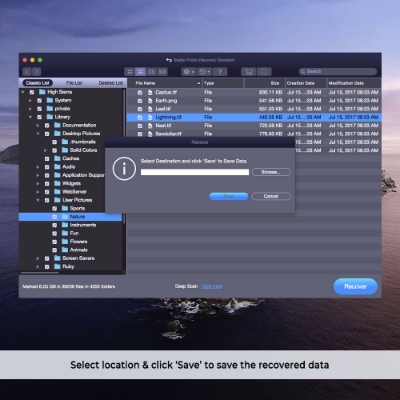Screen dimensions: 400x400
Task: Click the destination path input field
Action: tap(195, 172)
